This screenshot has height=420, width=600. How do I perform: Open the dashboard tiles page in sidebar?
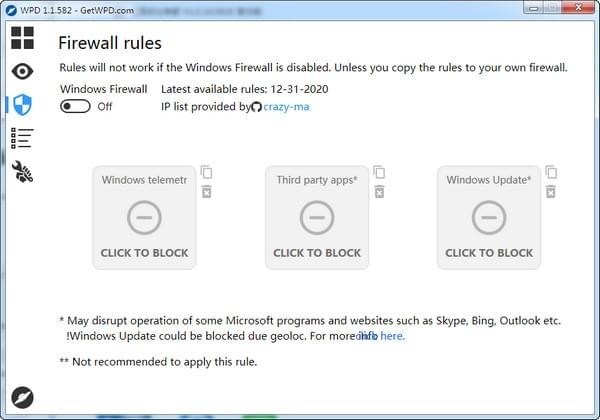click(22, 38)
